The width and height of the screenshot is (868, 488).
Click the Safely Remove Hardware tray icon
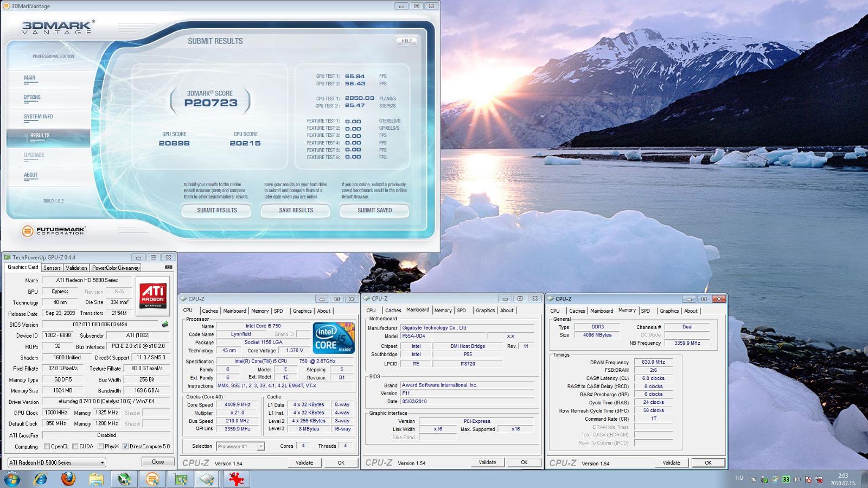[x=764, y=479]
